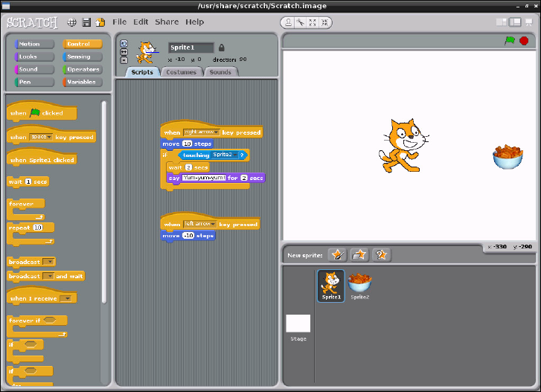Switch to small stage view mode
This screenshot has width=541, height=392.
coord(502,22)
